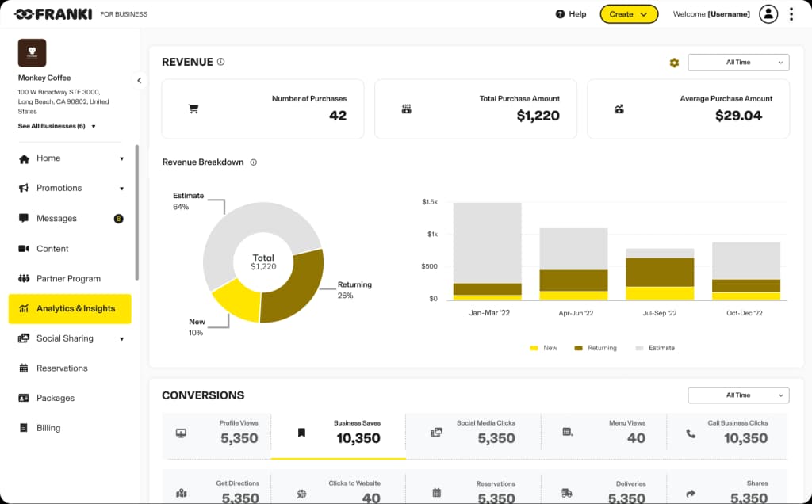Open the Billing section icon
Screen dimensions: 812x504
point(24,428)
